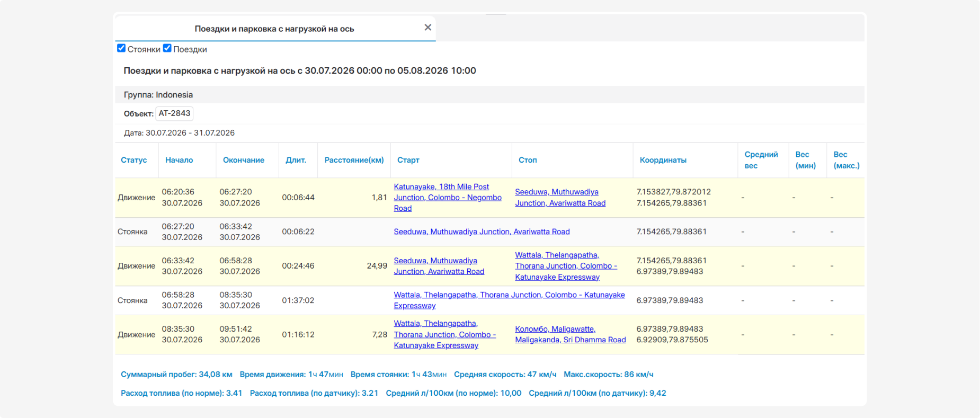This screenshot has width=980, height=418.
Task: Open Seeduwa start link in the 06:33:42 row
Action: [439, 266]
